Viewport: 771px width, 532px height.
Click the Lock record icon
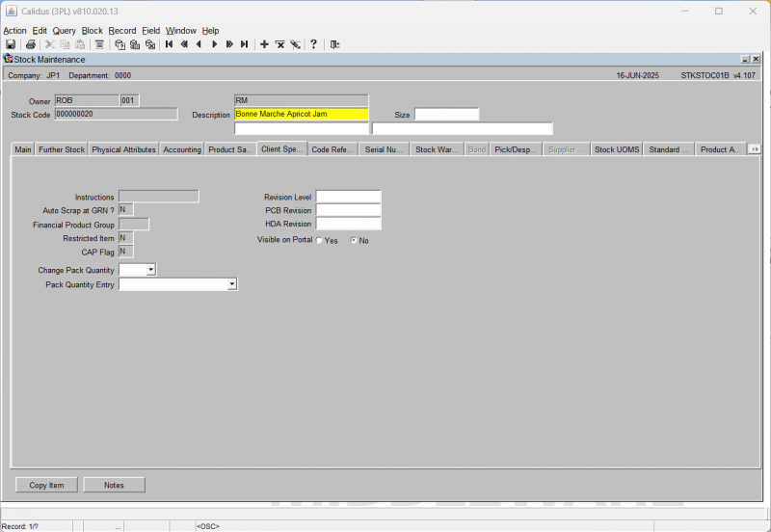(x=295, y=44)
